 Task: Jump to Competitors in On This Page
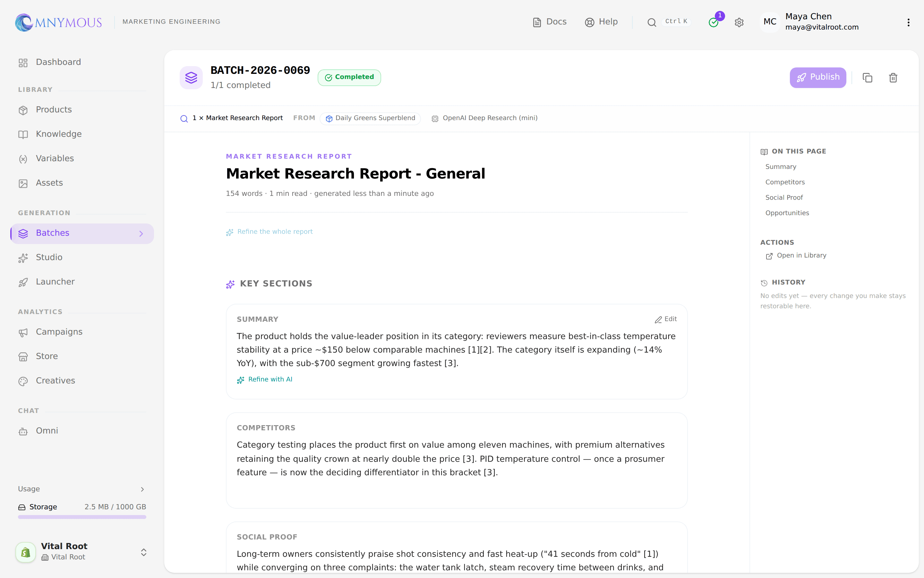click(x=785, y=182)
